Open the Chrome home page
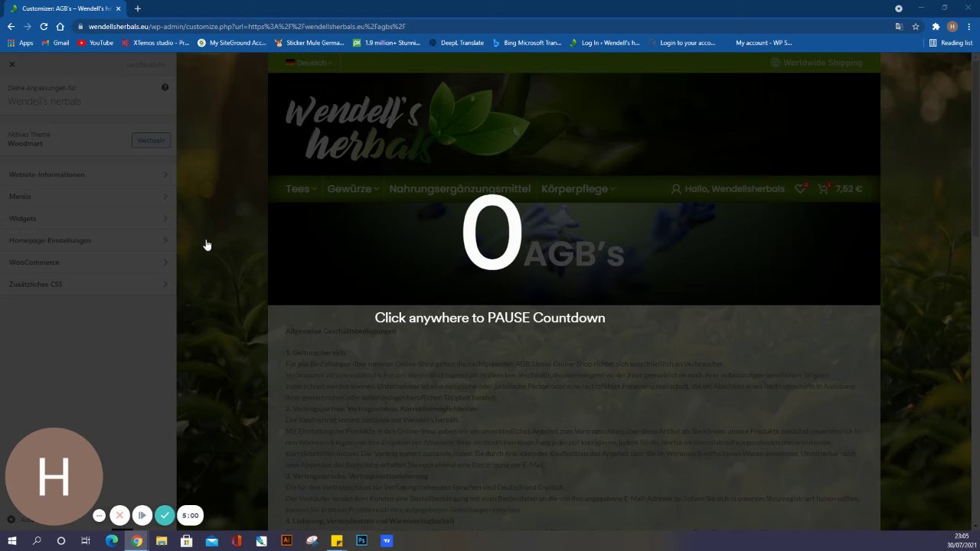 pyautogui.click(x=60, y=26)
